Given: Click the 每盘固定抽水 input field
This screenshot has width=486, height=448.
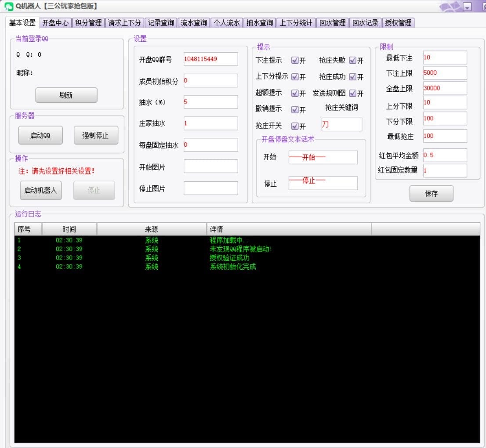Looking at the screenshot, I should [211, 145].
